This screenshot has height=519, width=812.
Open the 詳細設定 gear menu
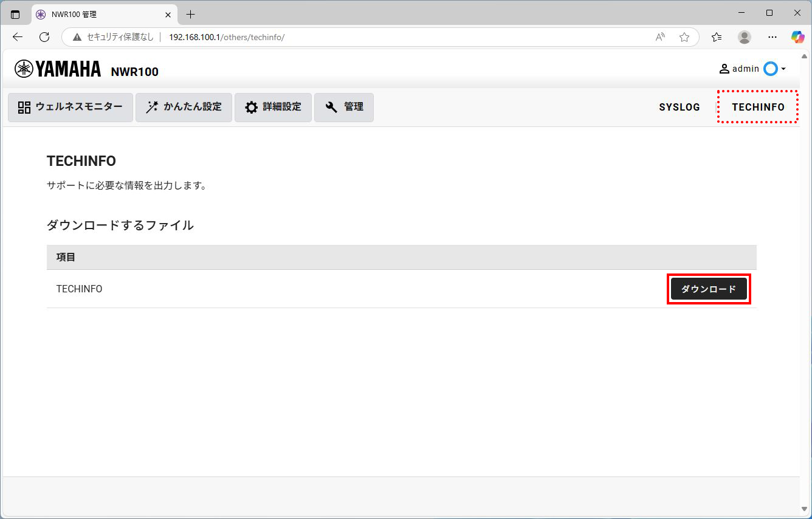[273, 108]
